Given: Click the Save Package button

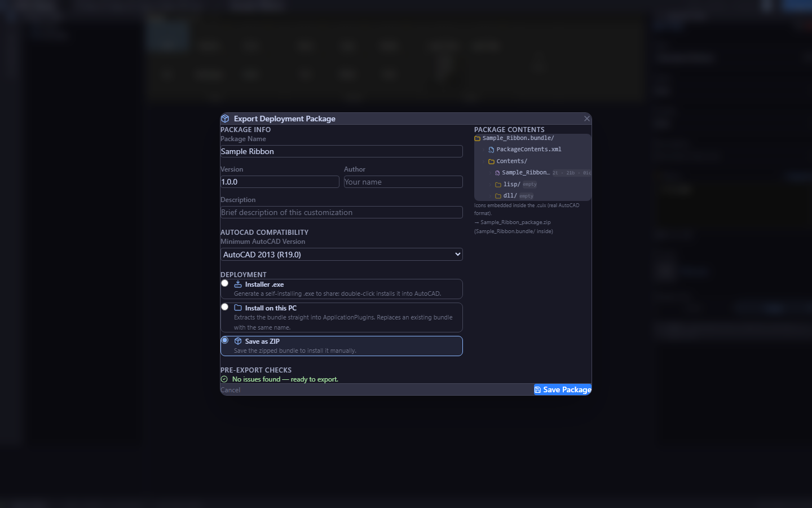Looking at the screenshot, I should pos(563,389).
